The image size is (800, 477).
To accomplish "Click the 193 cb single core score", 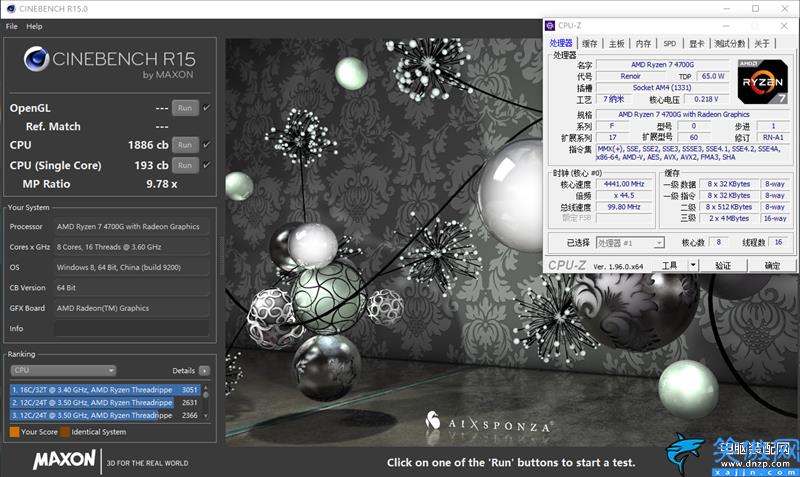I will [151, 165].
